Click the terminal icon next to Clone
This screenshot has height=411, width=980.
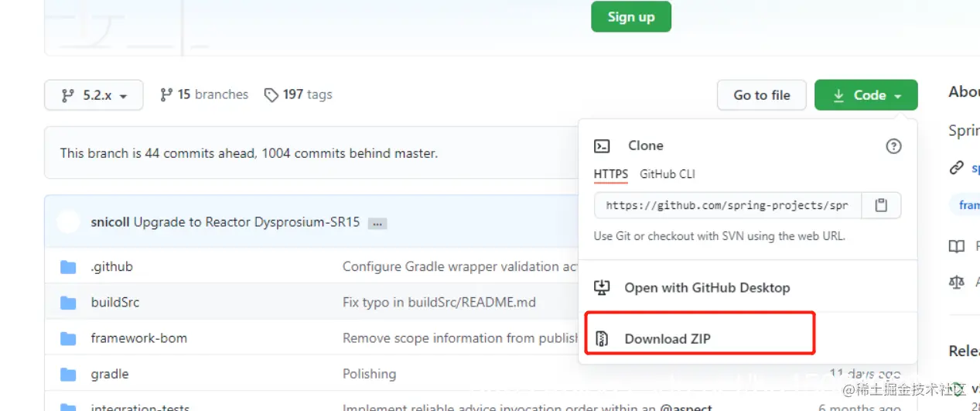pyautogui.click(x=602, y=146)
